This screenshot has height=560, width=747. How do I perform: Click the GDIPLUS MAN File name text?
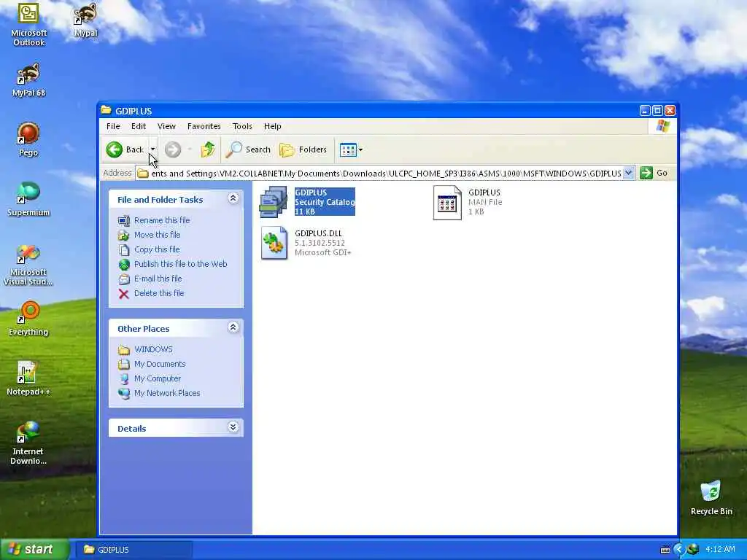coord(484,192)
